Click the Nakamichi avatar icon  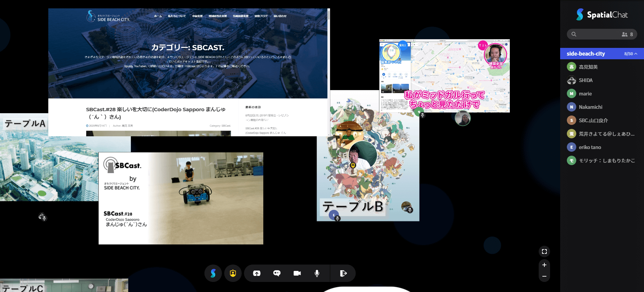[572, 107]
